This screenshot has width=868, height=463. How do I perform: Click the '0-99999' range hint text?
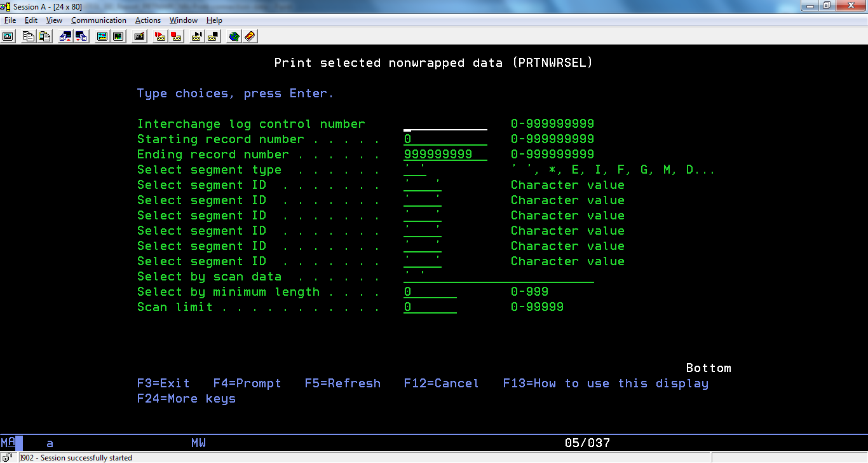pos(537,307)
